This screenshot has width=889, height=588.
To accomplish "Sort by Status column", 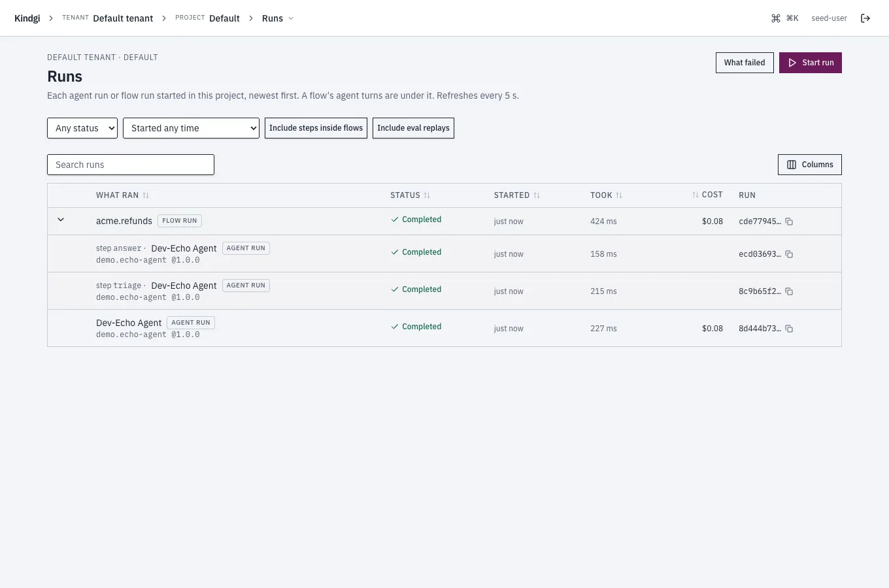I will 410,195.
